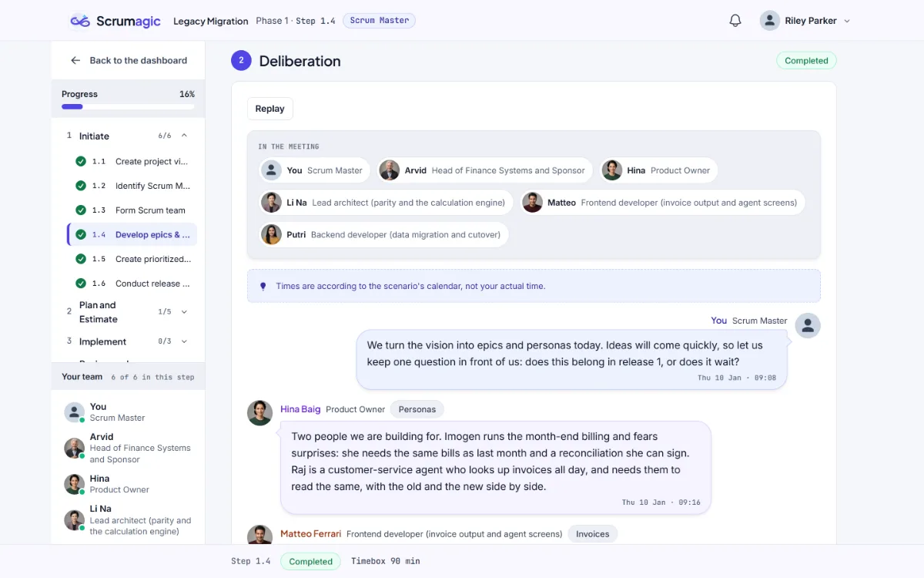Click the Thu 10 Jan 09:16 timestamp
The width and height of the screenshot is (924, 578).
point(661,502)
